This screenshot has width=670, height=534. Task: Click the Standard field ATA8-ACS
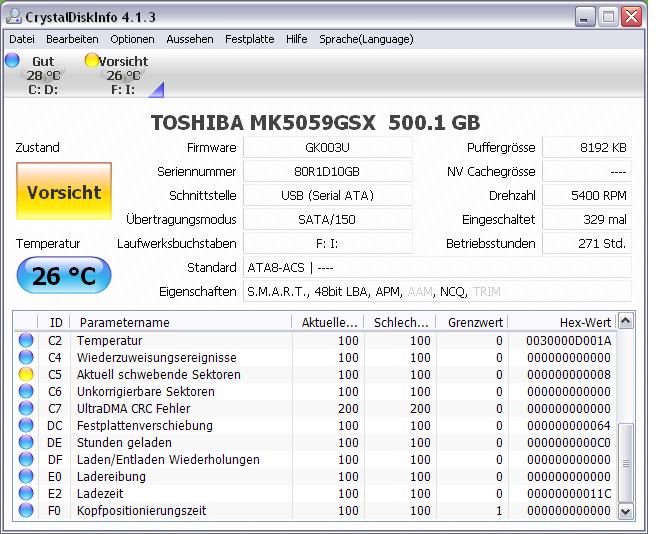click(x=438, y=267)
